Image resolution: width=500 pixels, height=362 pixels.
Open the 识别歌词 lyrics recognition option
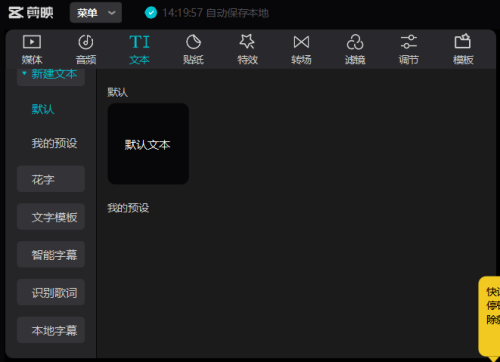click(x=51, y=292)
